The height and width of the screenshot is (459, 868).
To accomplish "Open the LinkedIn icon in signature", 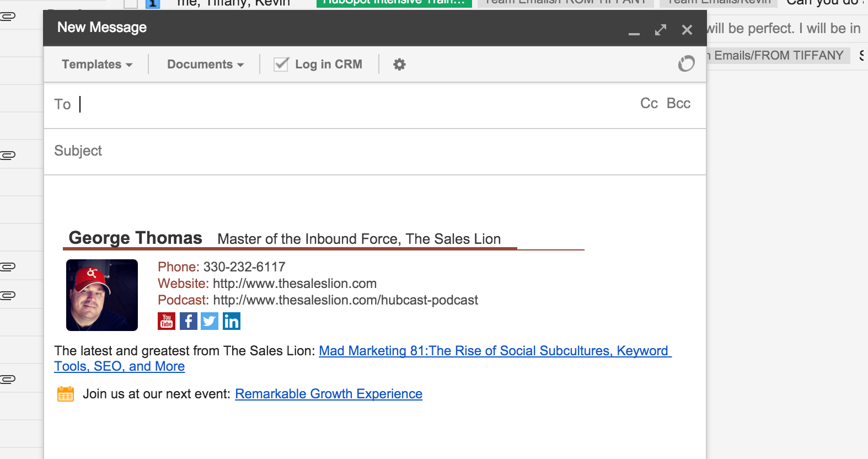I will click(x=232, y=321).
